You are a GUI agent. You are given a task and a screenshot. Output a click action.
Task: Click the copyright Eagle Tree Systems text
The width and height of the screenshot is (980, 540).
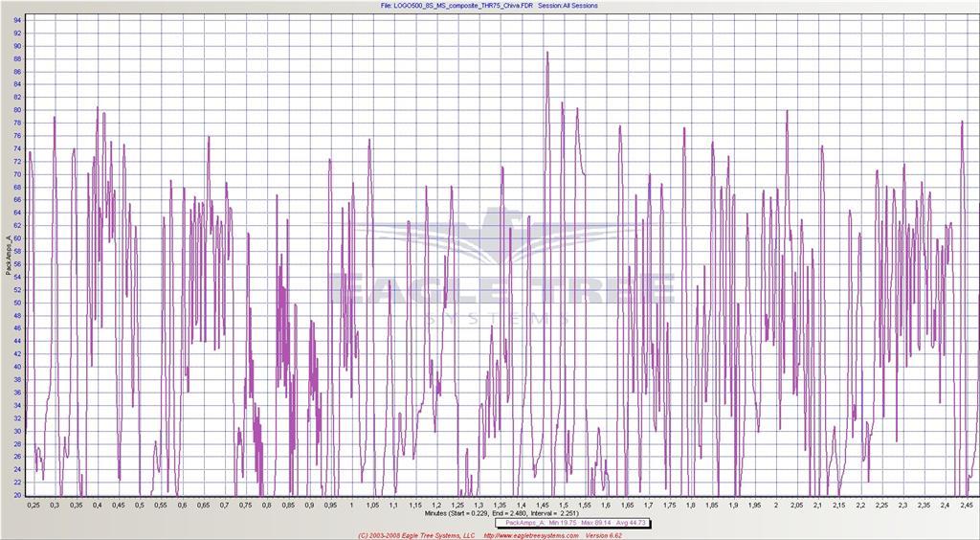point(415,535)
